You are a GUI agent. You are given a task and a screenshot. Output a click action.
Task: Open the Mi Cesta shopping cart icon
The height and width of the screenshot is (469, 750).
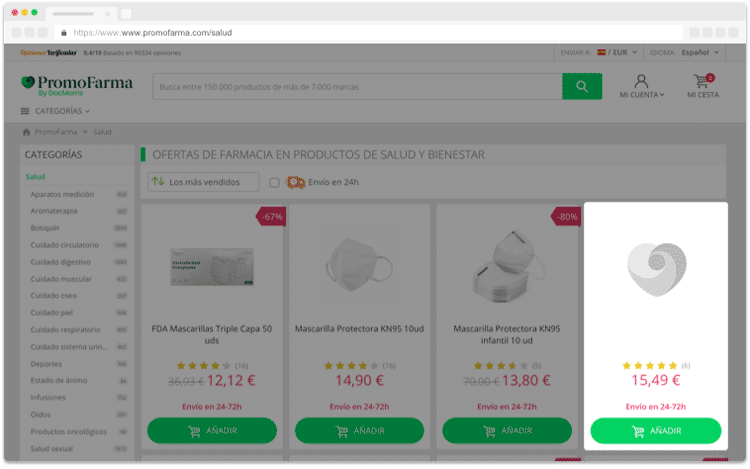703,80
